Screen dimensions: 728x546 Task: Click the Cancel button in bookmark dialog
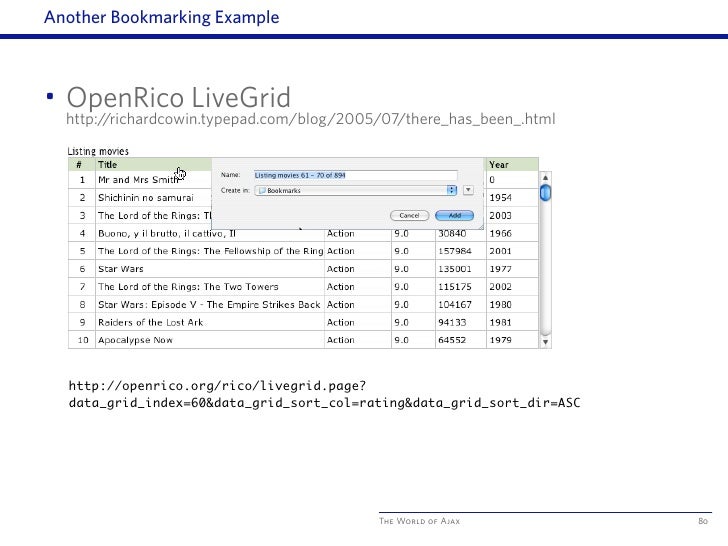coord(409,215)
